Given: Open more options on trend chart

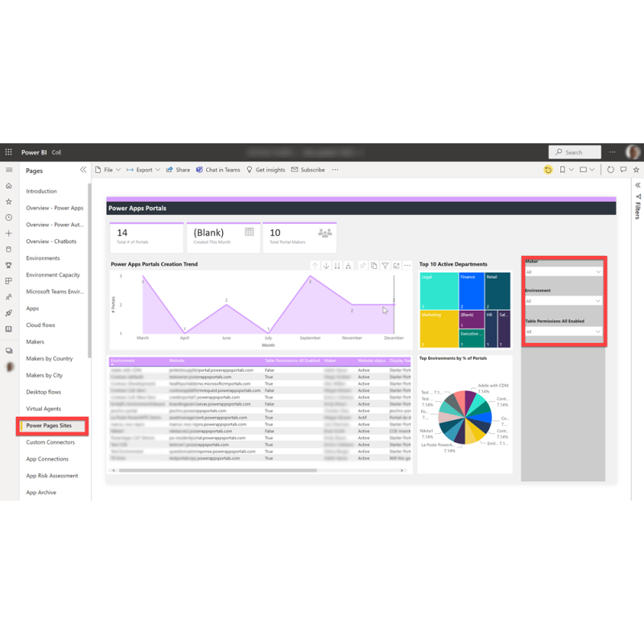Looking at the screenshot, I should click(407, 266).
